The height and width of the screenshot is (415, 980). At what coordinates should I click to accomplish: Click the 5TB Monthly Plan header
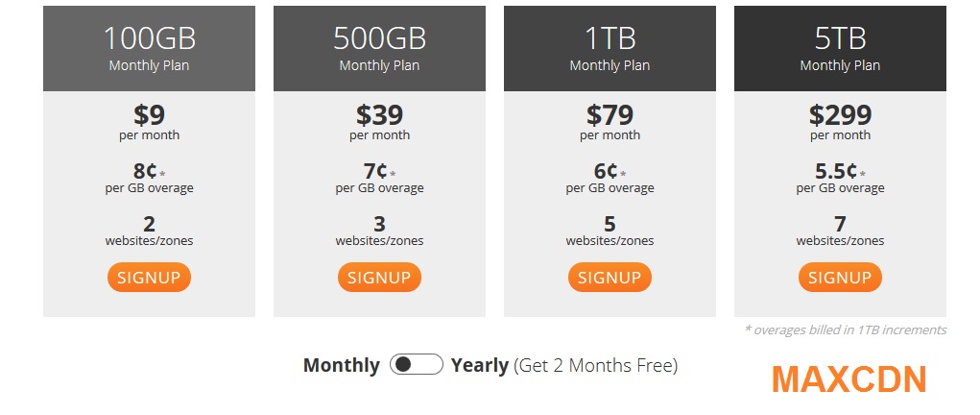click(x=840, y=49)
